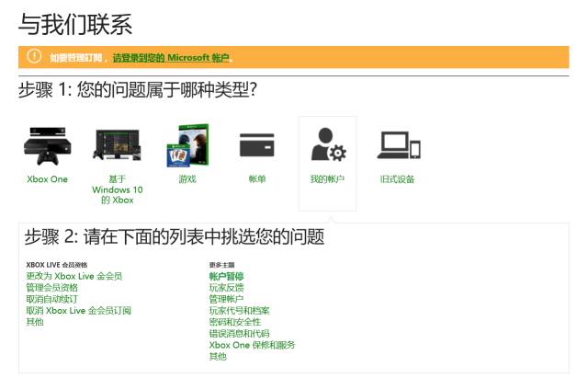The width and height of the screenshot is (588, 378).
Task: Click the 我的帐户 person-with-gear icon
Action: tap(328, 144)
